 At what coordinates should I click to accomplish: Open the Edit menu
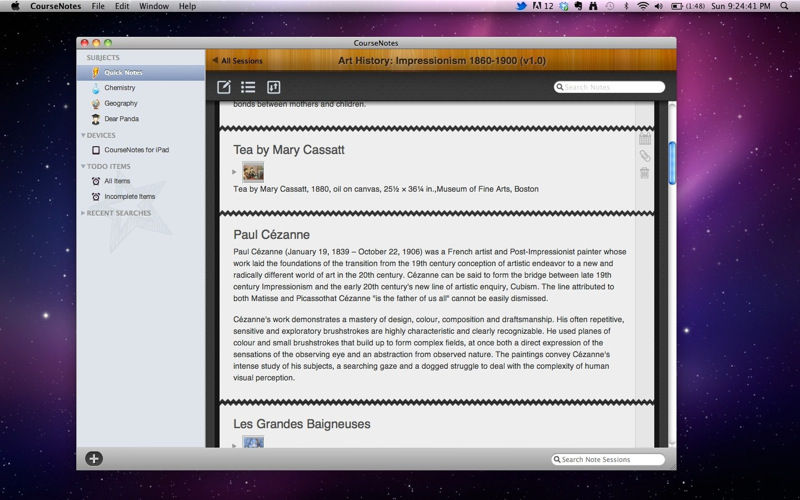tap(122, 6)
